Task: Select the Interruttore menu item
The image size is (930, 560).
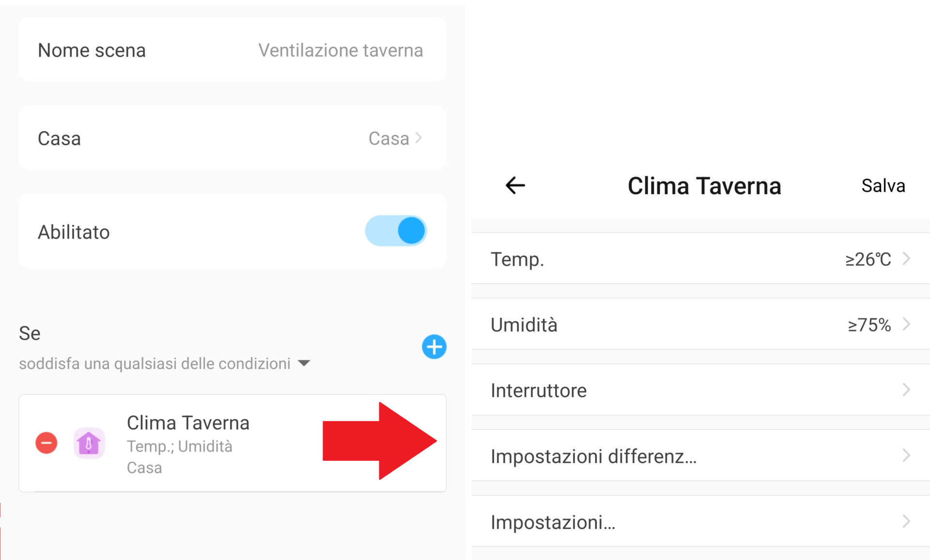Action: point(539,390)
